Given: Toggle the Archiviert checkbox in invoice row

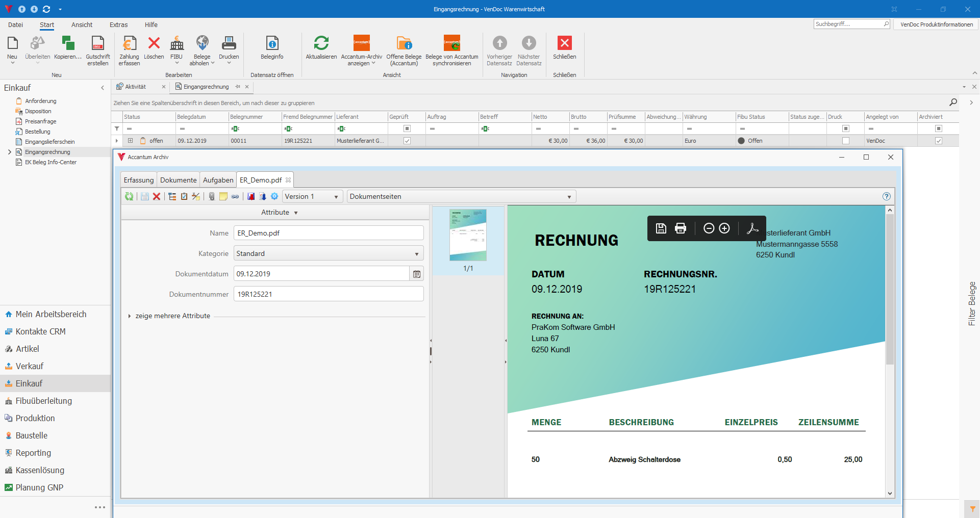Looking at the screenshot, I should [938, 141].
